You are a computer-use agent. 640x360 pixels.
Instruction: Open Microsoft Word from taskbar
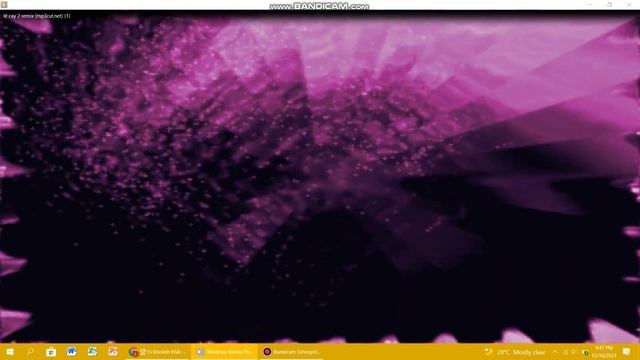(x=72, y=351)
